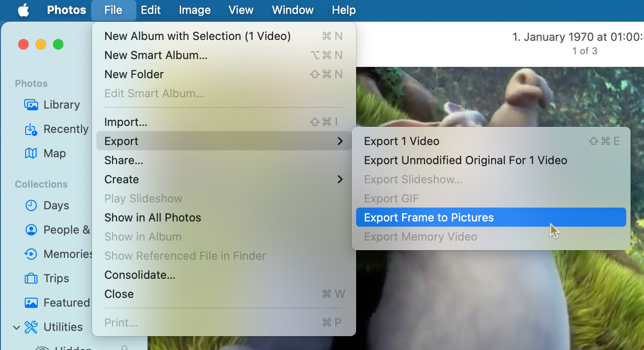Open the Apple menu
The image size is (644, 350).
(23, 10)
